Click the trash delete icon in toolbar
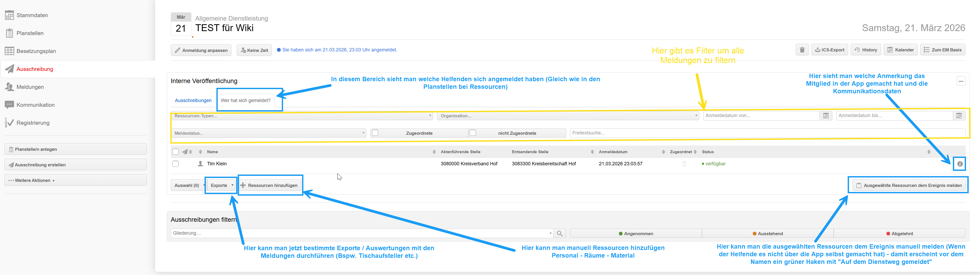Screen dimensions: 980x275 (x=802, y=50)
